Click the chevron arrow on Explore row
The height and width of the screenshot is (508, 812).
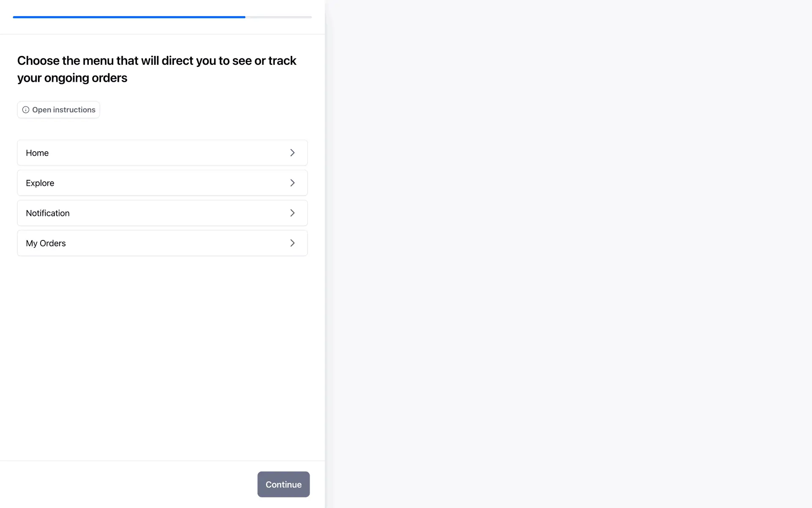click(292, 183)
